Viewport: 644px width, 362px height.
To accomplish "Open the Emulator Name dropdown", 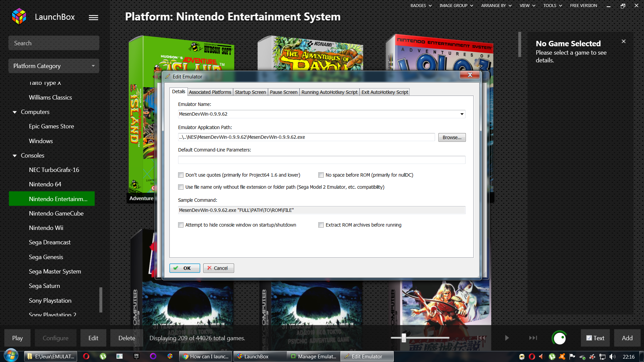I will coord(462,114).
